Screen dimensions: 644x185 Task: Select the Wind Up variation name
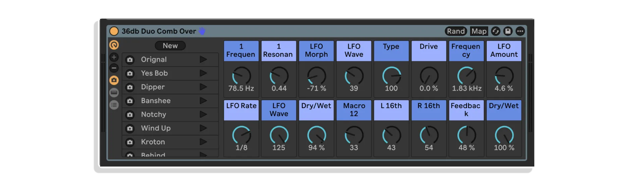point(156,128)
